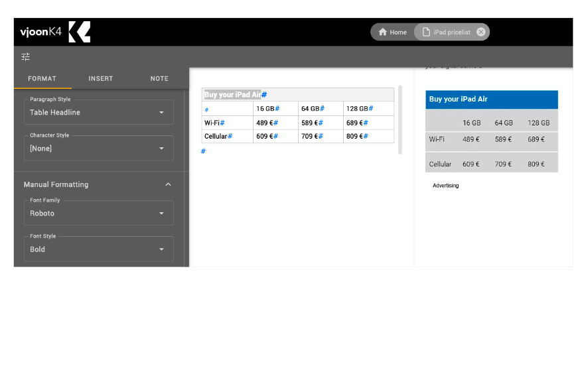Click the Wi-Fi row label in editor table
This screenshot has height=392, width=588.
[227, 123]
